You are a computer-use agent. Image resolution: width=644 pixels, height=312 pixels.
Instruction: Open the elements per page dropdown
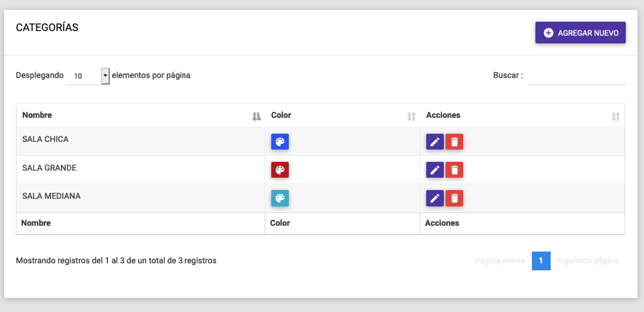(x=88, y=76)
